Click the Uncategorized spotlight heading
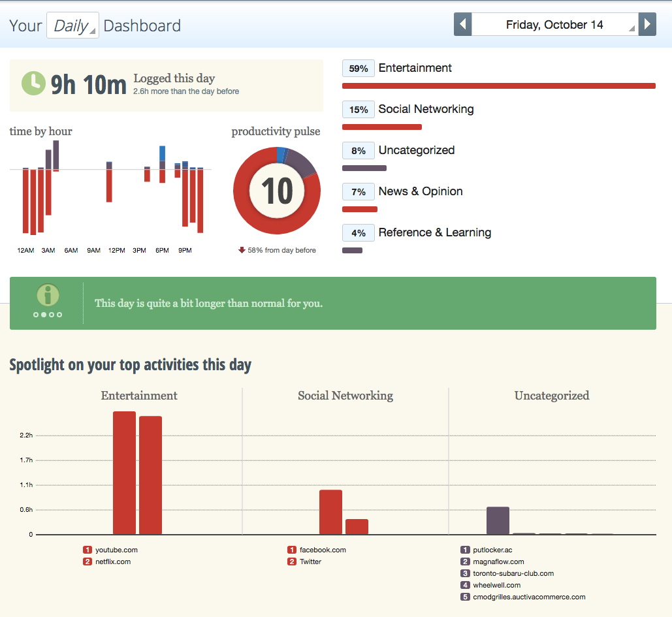672x617 pixels. [552, 396]
